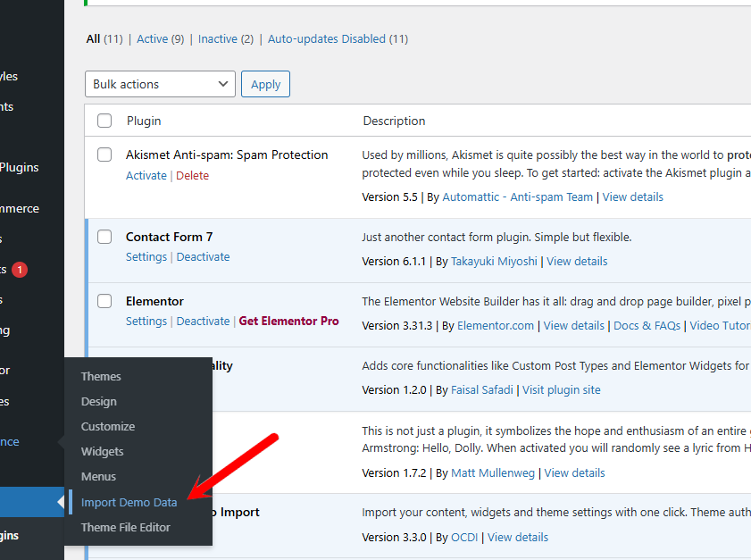This screenshot has width=751, height=560.
Task: Tick the Elementor plugin checkbox
Action: [x=104, y=301]
